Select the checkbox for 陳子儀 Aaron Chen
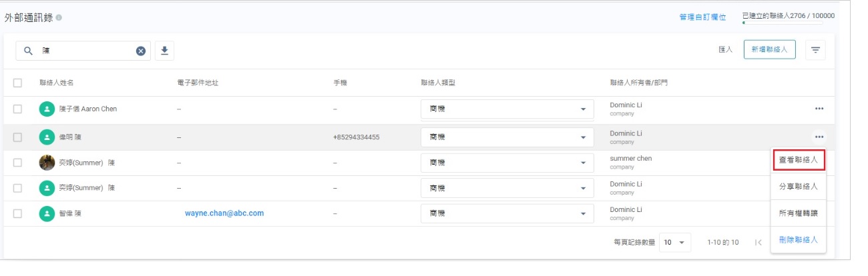Image resolution: width=868 pixels, height=276 pixels. (x=18, y=109)
